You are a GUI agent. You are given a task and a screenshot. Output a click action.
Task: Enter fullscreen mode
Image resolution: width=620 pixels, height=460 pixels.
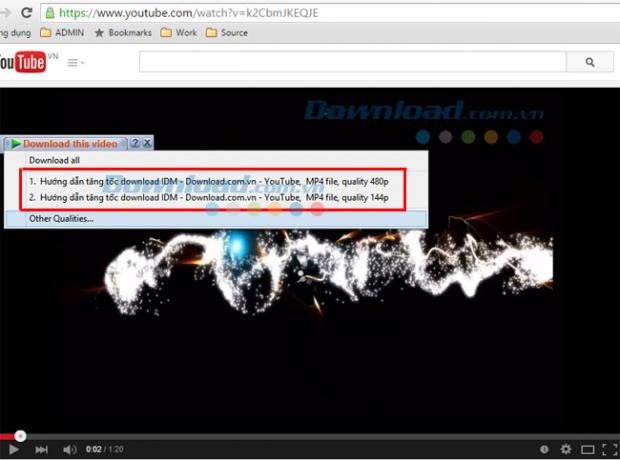609,449
